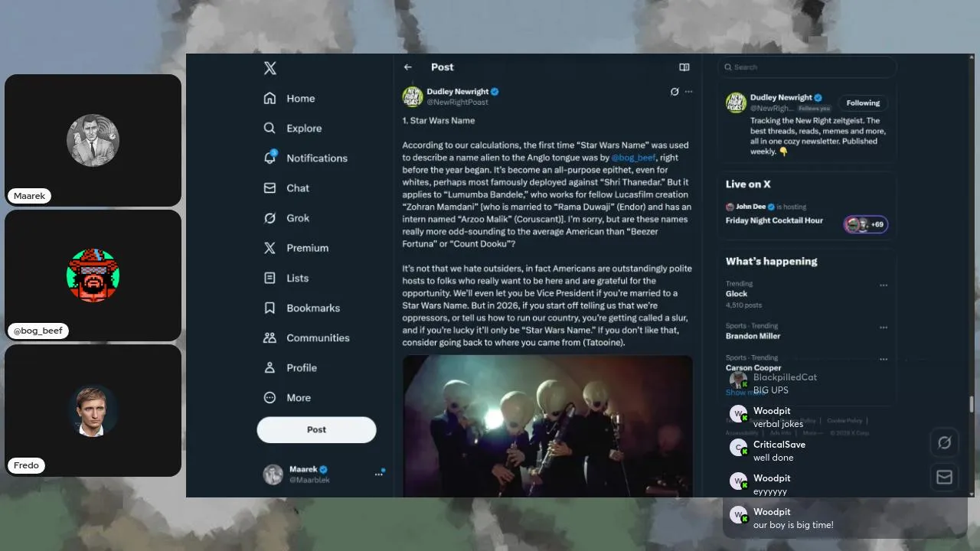Open post options three-dot menu
980x551 pixels.
[689, 92]
